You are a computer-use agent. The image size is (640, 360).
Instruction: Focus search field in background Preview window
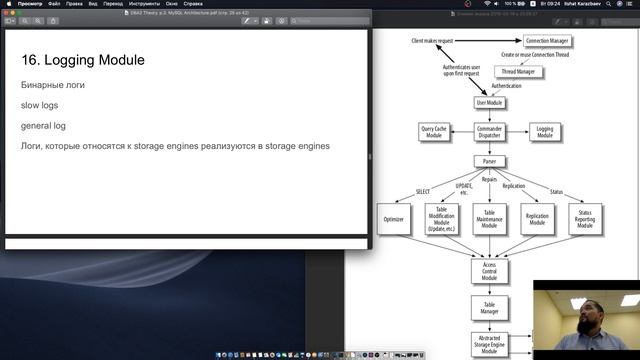pyautogui.click(x=620, y=22)
